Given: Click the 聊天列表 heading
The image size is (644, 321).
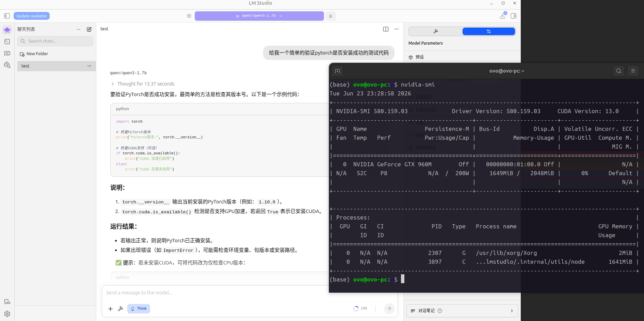Looking at the screenshot, I should [26, 29].
